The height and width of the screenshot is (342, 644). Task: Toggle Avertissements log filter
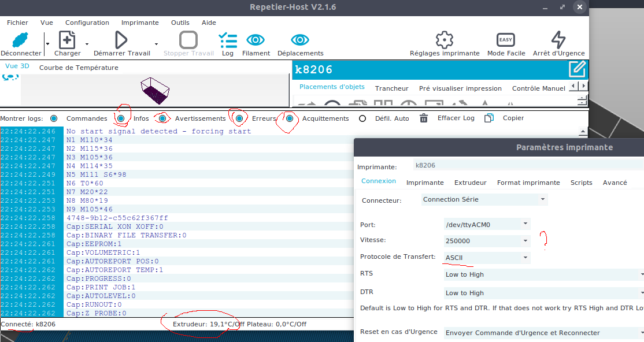point(162,118)
